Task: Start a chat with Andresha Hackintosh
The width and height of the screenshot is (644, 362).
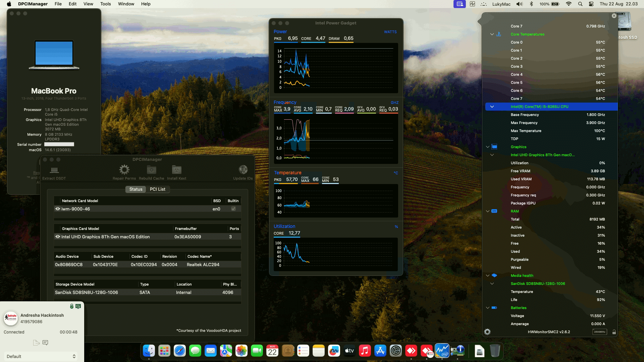Action: click(x=45, y=342)
